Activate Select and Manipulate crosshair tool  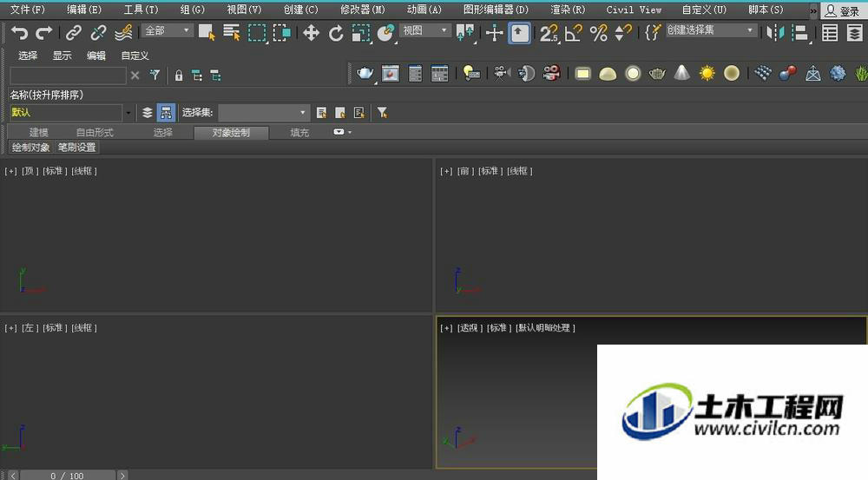click(494, 33)
